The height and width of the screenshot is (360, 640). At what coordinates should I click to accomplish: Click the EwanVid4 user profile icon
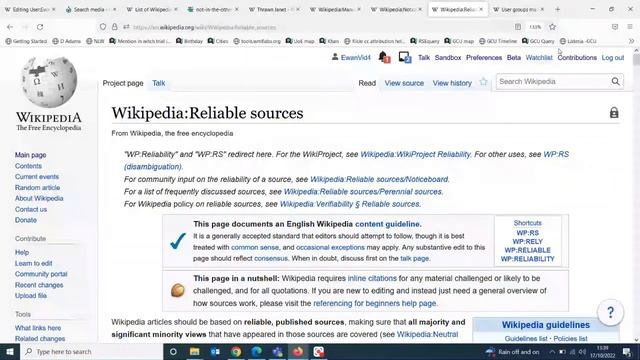pos(335,57)
